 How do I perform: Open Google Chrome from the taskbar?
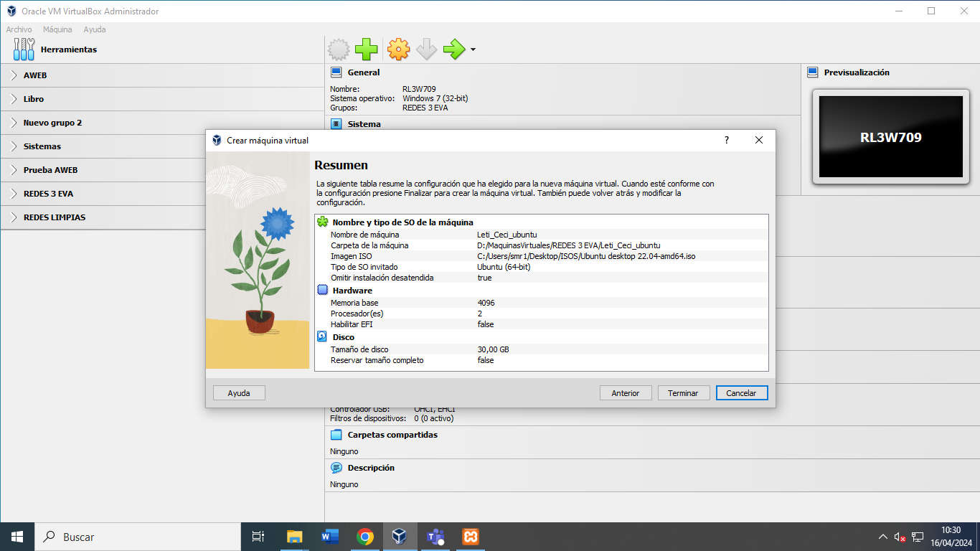tap(365, 537)
